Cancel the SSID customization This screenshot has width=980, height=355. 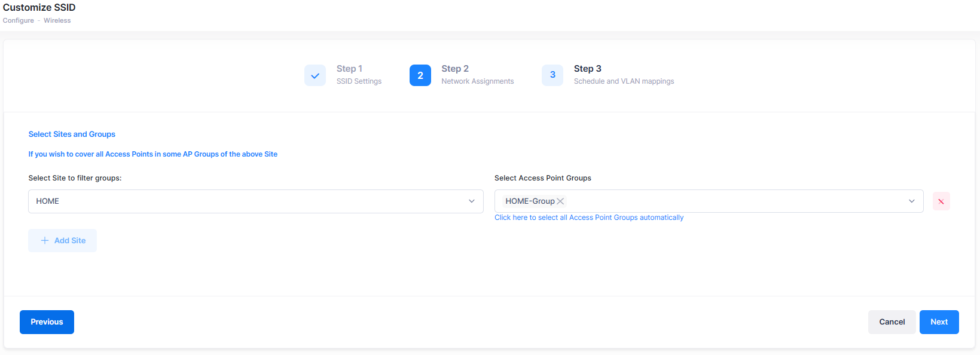click(892, 322)
